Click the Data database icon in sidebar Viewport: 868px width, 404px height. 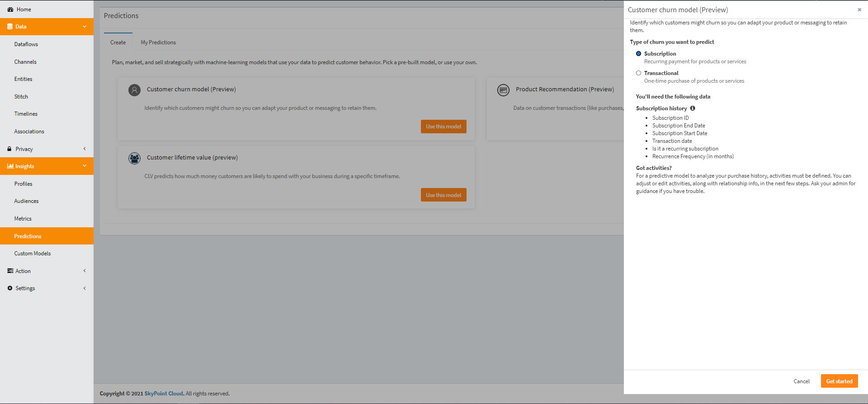pos(10,27)
